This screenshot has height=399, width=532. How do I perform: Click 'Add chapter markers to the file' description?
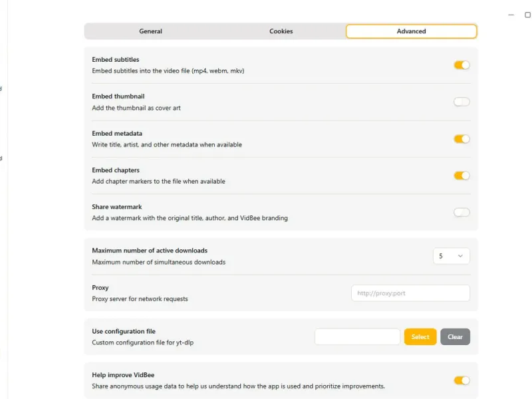click(x=158, y=181)
